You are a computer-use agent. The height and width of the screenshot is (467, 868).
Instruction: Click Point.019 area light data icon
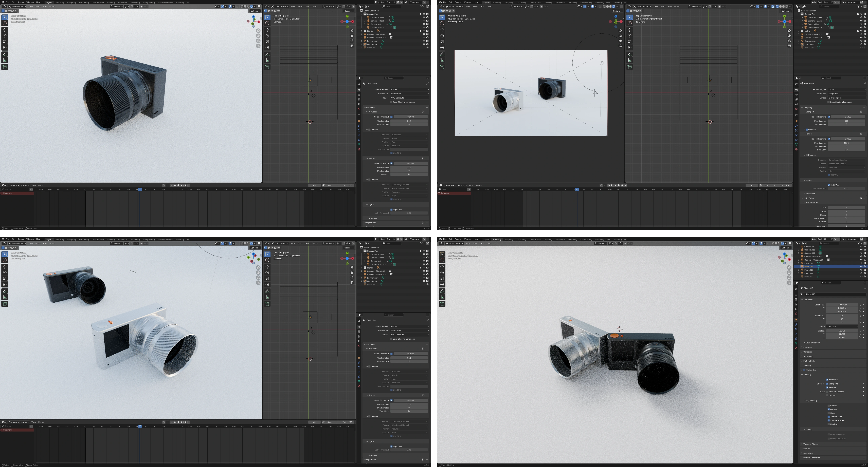(x=818, y=273)
